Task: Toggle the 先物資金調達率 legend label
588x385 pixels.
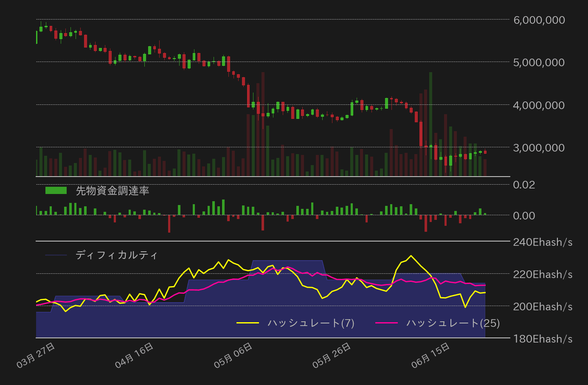Action: click(113, 191)
